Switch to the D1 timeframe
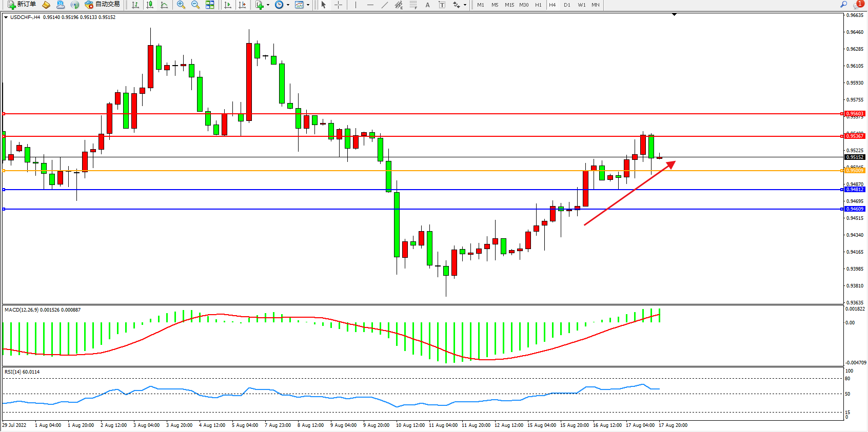 tap(567, 5)
